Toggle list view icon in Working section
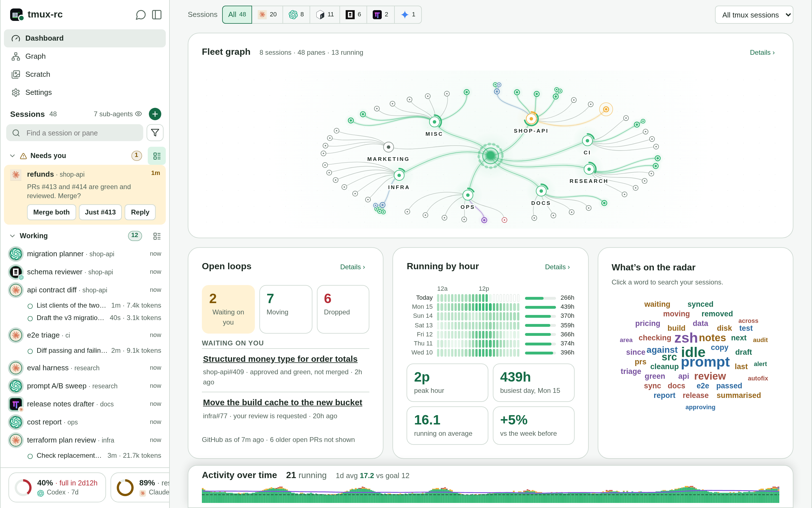 tap(157, 236)
